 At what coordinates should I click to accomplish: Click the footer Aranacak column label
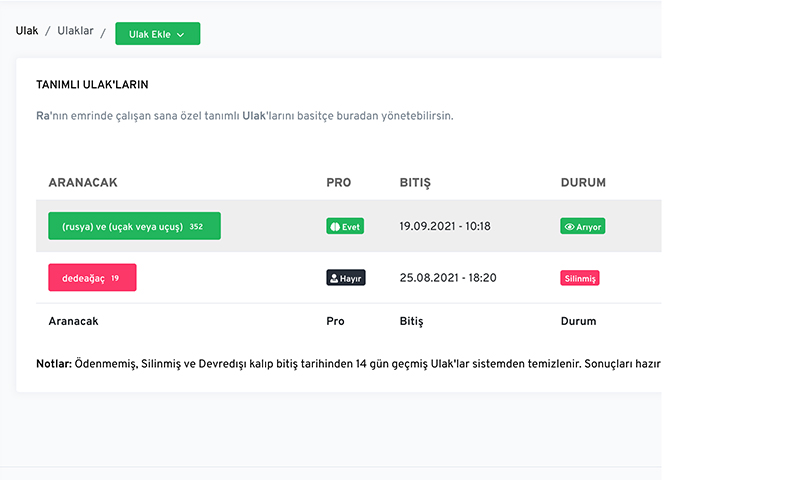(x=73, y=321)
